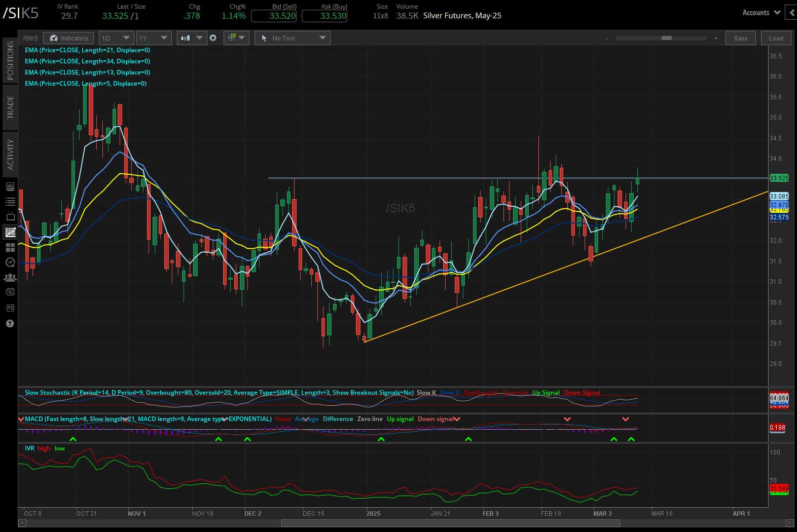Click the 2025 date axis label

(373, 513)
